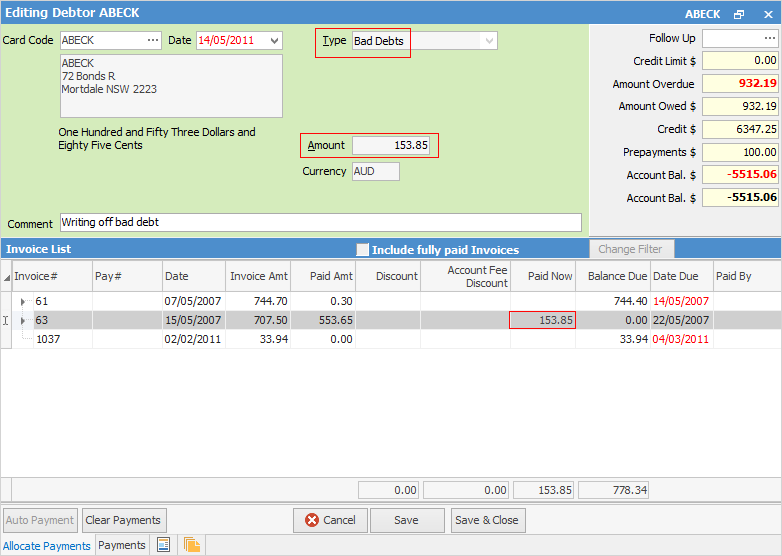
Task: Click the Save button
Action: point(406,520)
